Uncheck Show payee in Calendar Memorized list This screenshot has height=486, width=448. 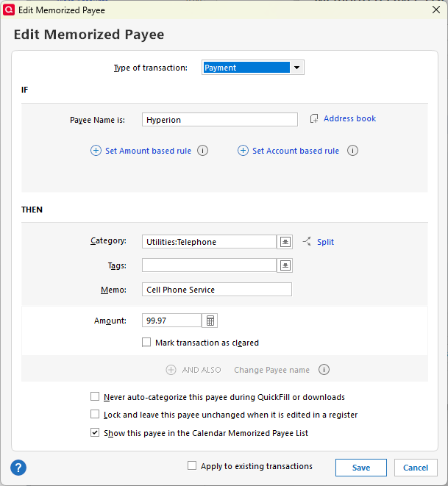95,433
